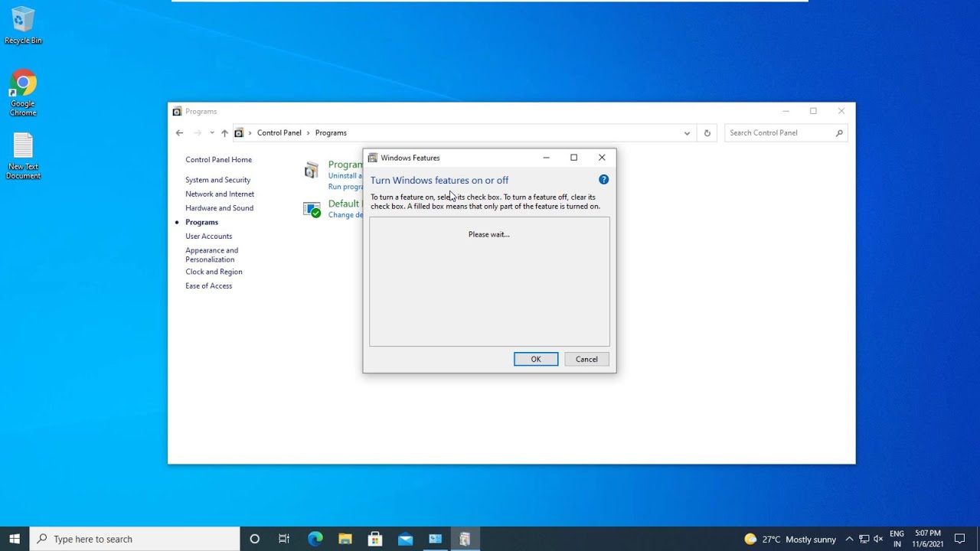
Task: Launch Microsoft Edge from the taskbar
Action: pyautogui.click(x=315, y=539)
